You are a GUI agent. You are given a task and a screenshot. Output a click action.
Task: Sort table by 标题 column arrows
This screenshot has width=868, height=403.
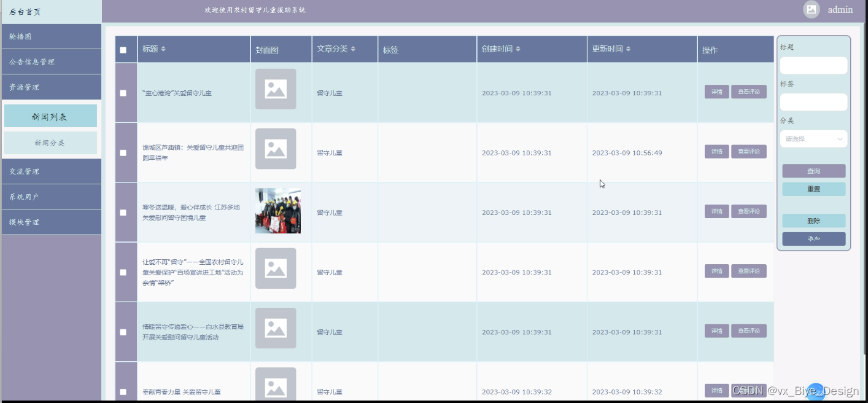coord(163,49)
